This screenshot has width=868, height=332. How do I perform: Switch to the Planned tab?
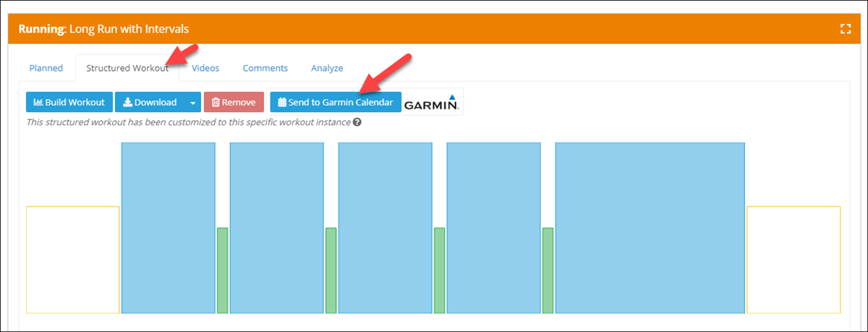46,68
